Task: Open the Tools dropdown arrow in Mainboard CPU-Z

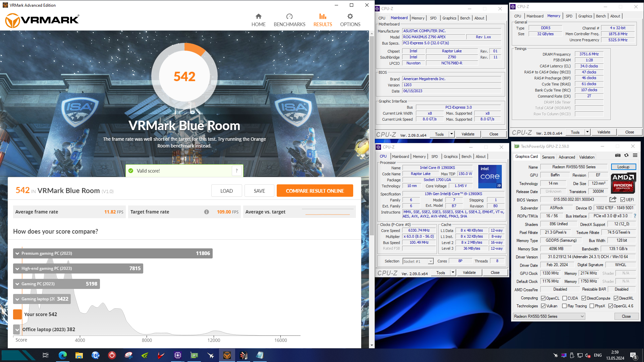Action: click(x=451, y=134)
